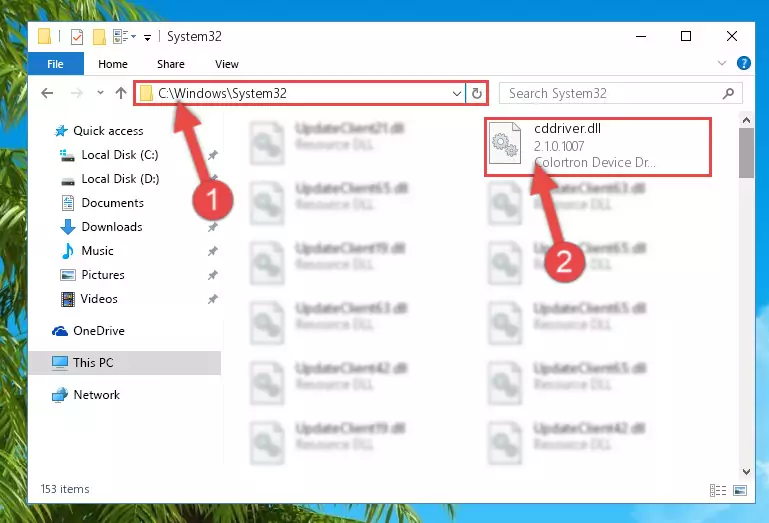Open Documents from Quick access
Viewport: 769px width, 523px height.
pos(112,203)
